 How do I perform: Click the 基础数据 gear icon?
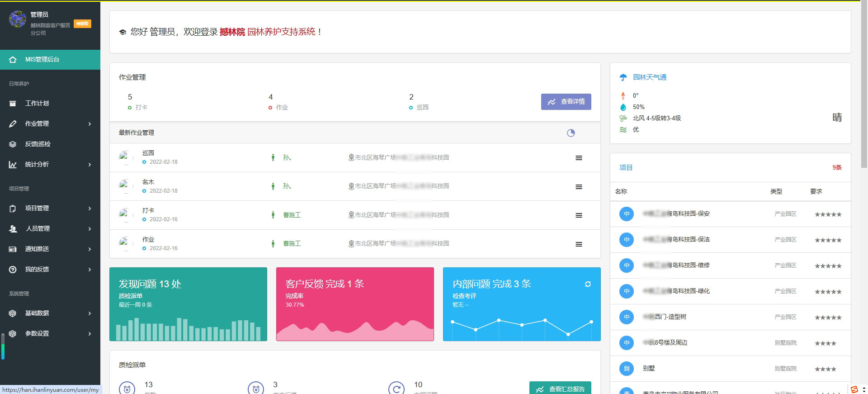[x=13, y=313]
